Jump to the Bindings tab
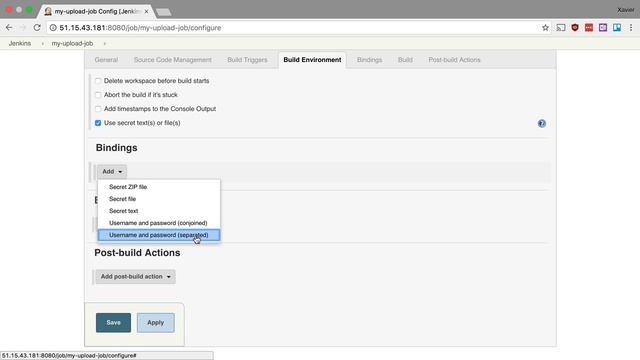This screenshot has width=640, height=360. [x=369, y=60]
